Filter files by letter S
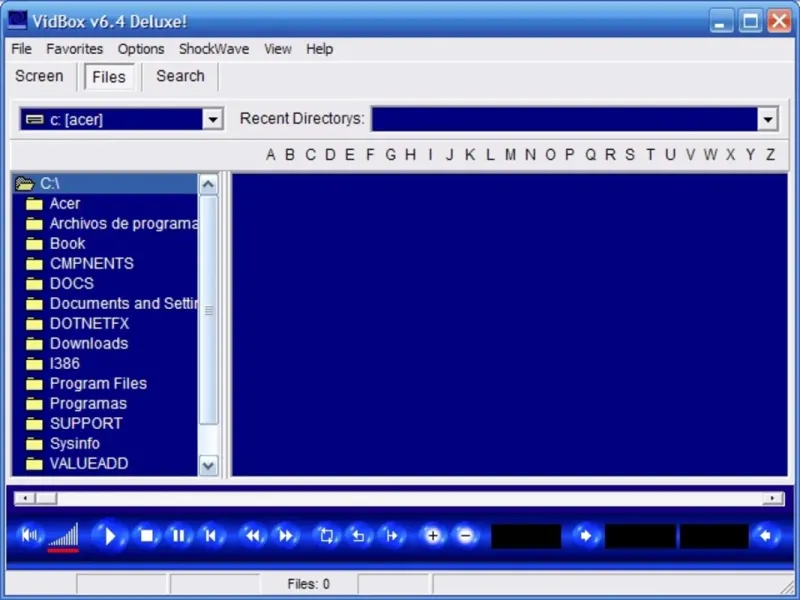The height and width of the screenshot is (600, 800). tap(630, 155)
